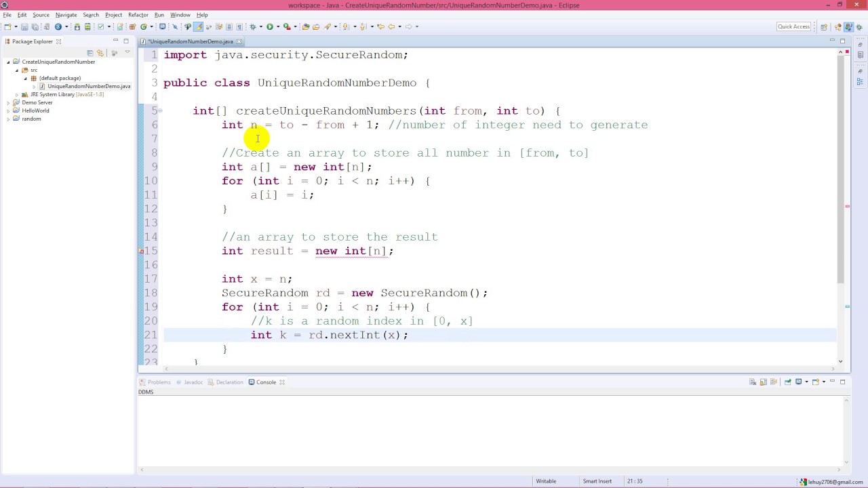868x488 pixels.
Task: Click the Display Selected Console icon
Action: (799, 382)
